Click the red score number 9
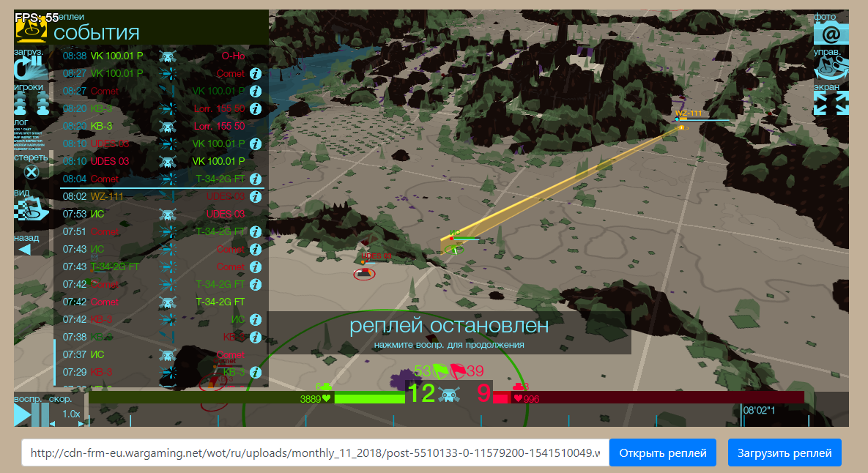This screenshot has width=868, height=473. point(483,392)
